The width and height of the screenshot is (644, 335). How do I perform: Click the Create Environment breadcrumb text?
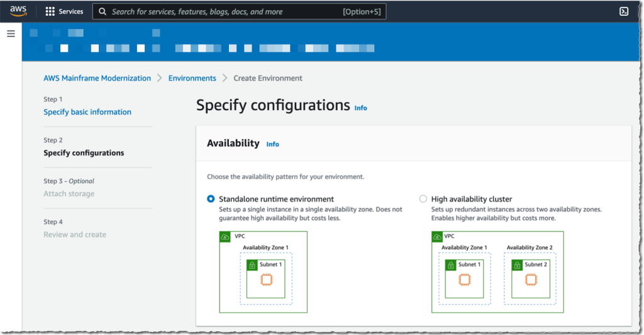coord(268,78)
